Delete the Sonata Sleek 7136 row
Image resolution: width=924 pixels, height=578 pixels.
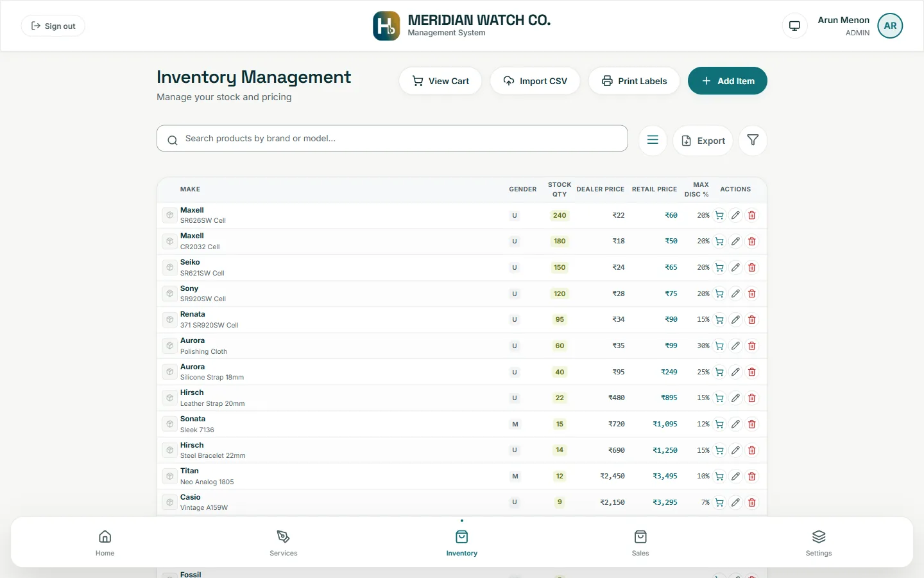[x=752, y=425]
